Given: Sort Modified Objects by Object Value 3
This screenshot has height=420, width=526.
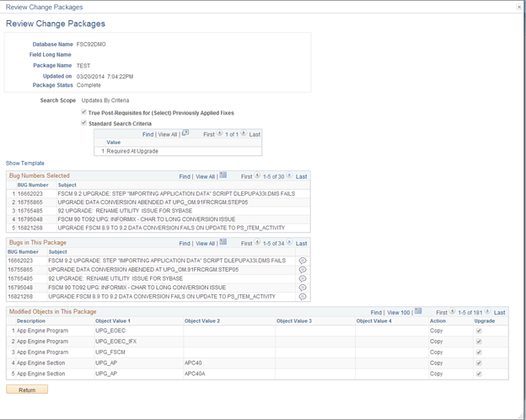Looking at the screenshot, I should pos(294,321).
